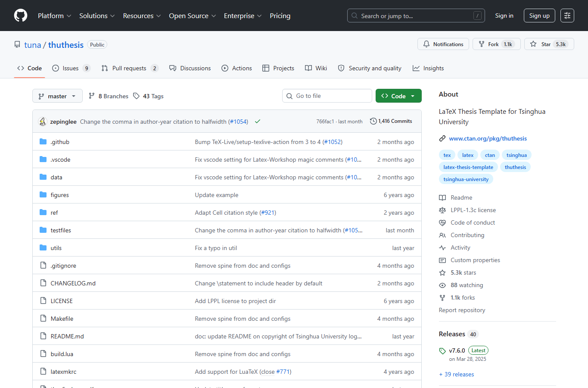Click the figures folder icon

pyautogui.click(x=43, y=195)
